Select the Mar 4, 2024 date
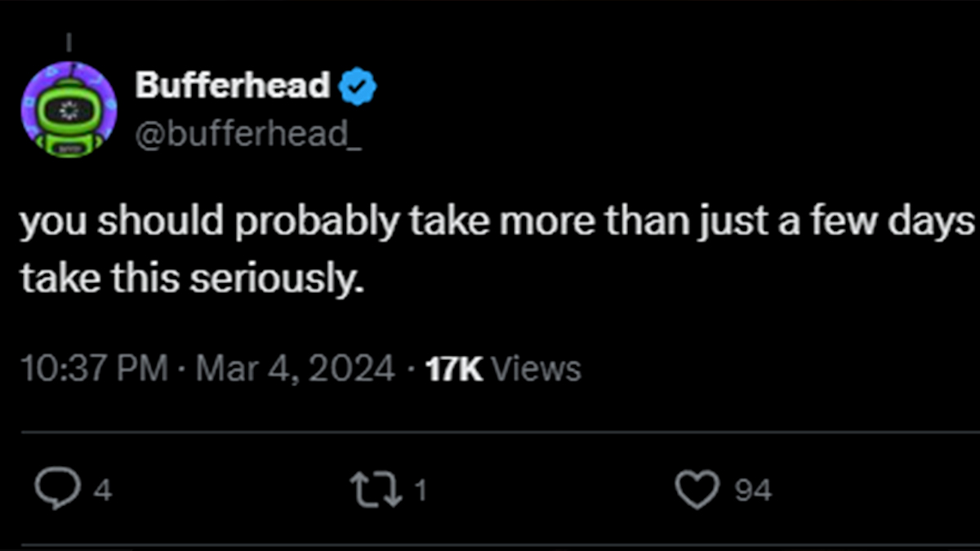Screen dimensions: 980x551 (296, 369)
